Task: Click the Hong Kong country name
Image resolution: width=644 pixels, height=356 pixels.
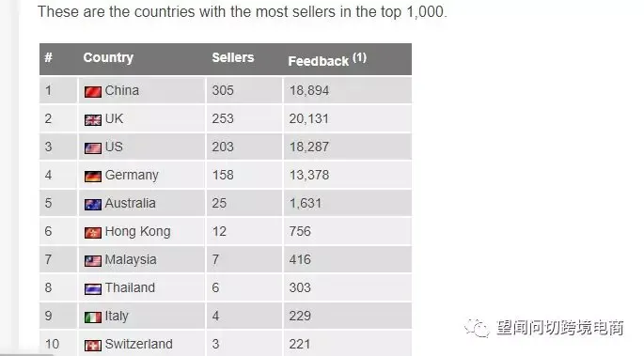Action: coord(137,232)
